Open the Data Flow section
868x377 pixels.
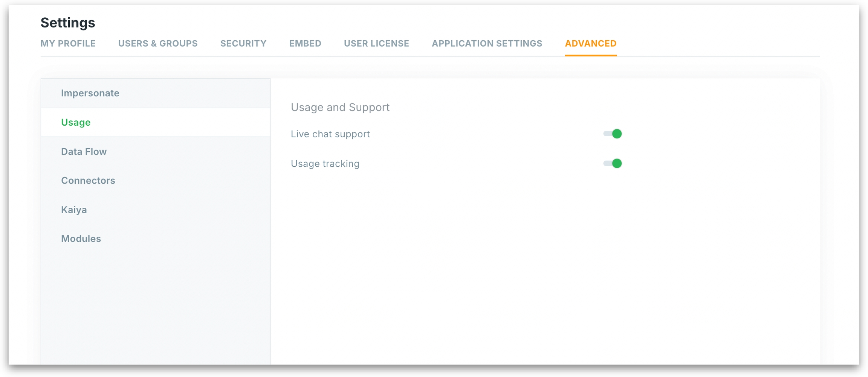point(84,152)
